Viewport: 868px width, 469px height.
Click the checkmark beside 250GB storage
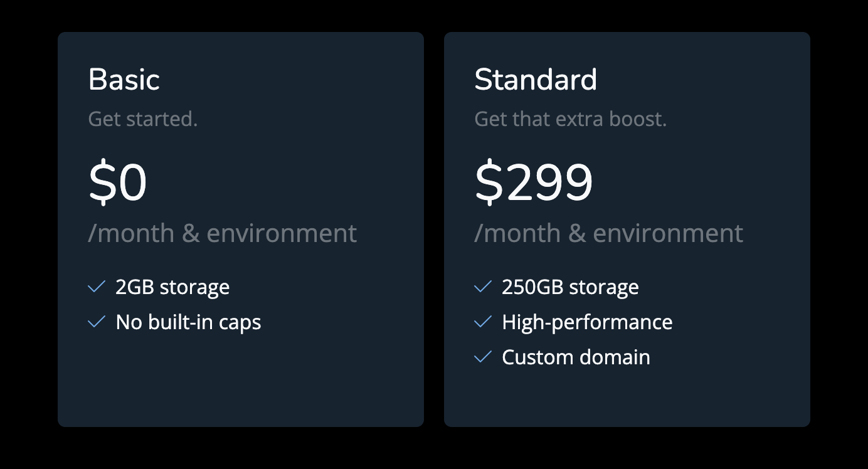483,287
